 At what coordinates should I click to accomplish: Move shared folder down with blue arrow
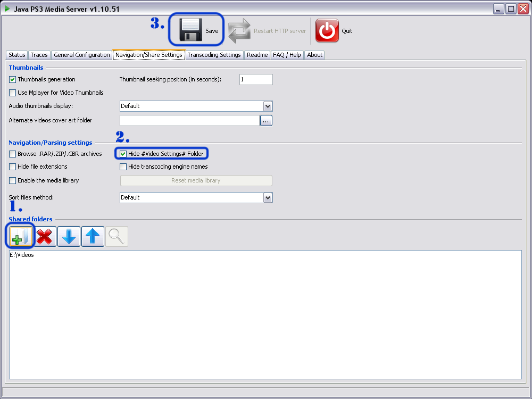[x=69, y=236]
